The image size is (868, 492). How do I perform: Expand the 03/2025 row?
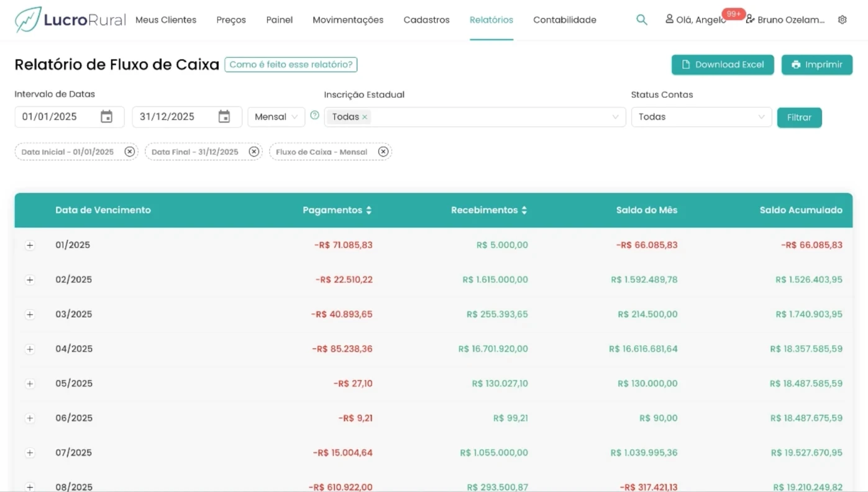30,314
